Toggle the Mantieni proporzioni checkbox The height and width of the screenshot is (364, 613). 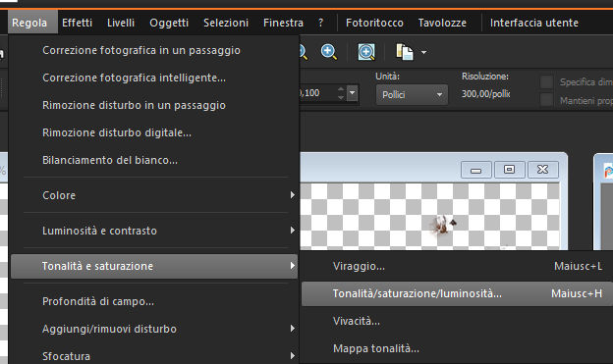[x=546, y=100]
